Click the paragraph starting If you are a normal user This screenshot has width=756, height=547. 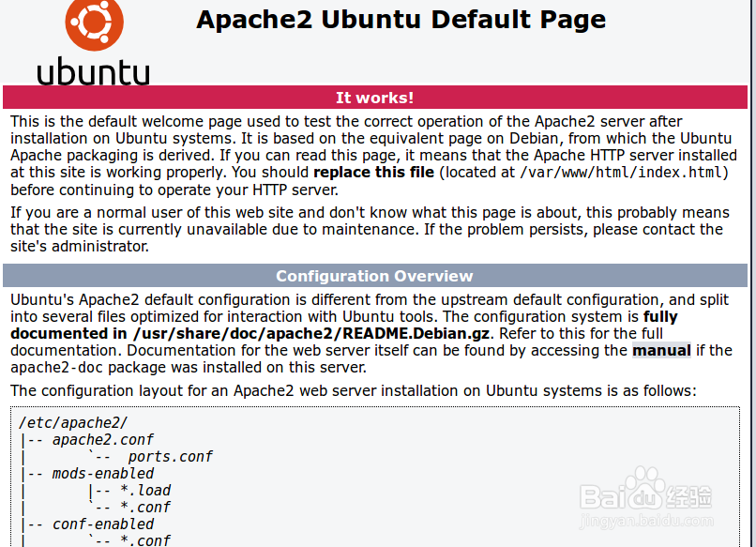pyautogui.click(x=370, y=230)
